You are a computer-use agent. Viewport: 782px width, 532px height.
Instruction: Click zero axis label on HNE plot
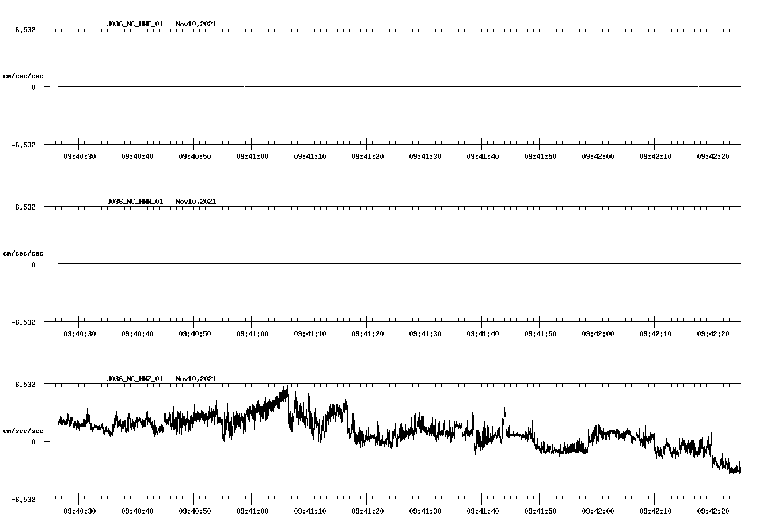click(33, 87)
